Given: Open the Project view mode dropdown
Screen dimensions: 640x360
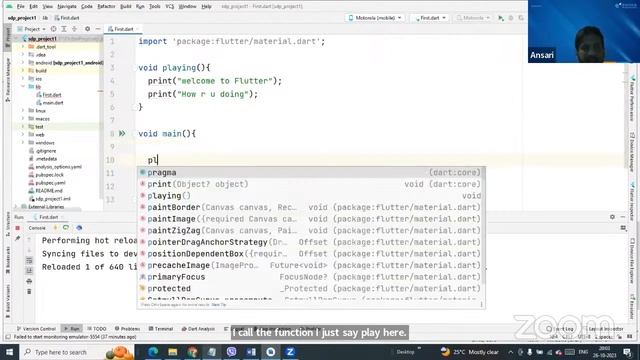Looking at the screenshot, I should tap(32, 29).
